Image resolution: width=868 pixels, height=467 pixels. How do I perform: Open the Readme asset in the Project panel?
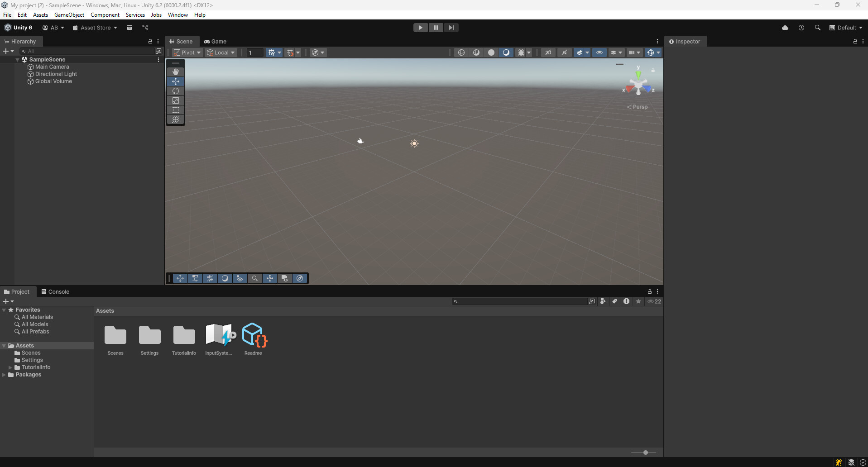[x=254, y=335]
